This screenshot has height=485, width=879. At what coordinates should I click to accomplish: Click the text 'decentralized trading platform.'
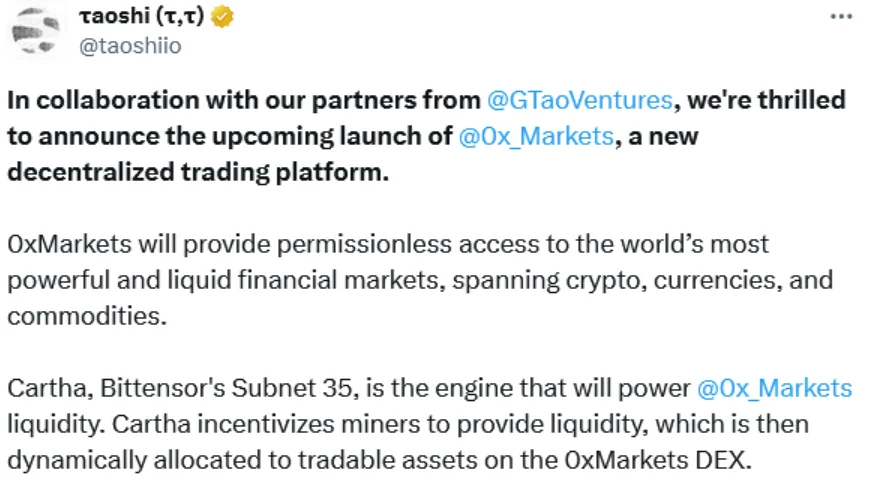198,172
